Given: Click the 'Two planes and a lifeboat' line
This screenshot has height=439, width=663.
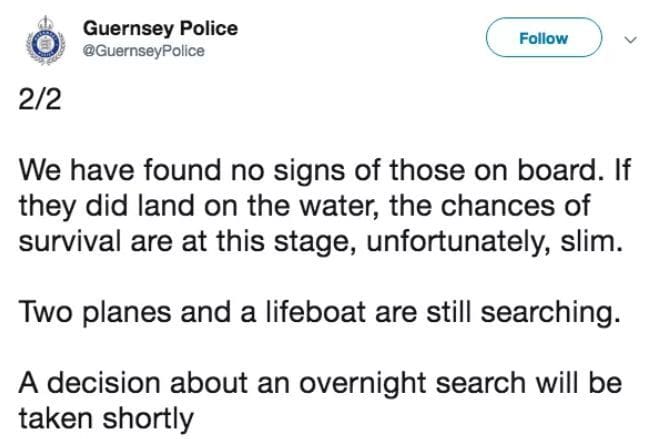Looking at the screenshot, I should (320, 313).
